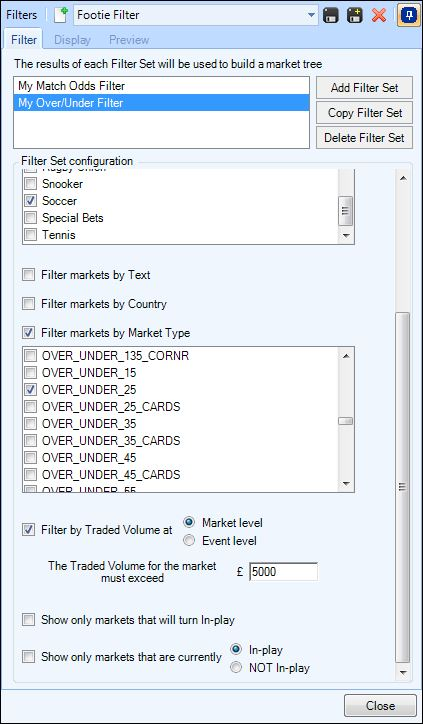Enable Filter markets by Country
Image resolution: width=423 pixels, height=724 pixels.
pyautogui.click(x=29, y=304)
